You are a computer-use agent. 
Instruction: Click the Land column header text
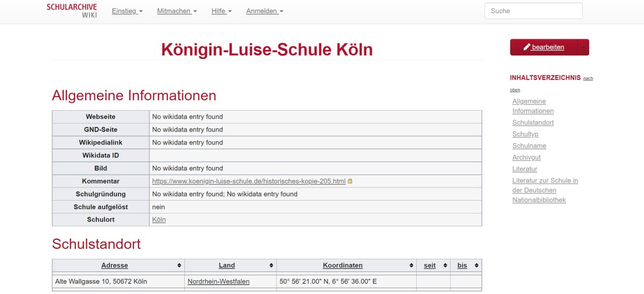pyautogui.click(x=227, y=266)
